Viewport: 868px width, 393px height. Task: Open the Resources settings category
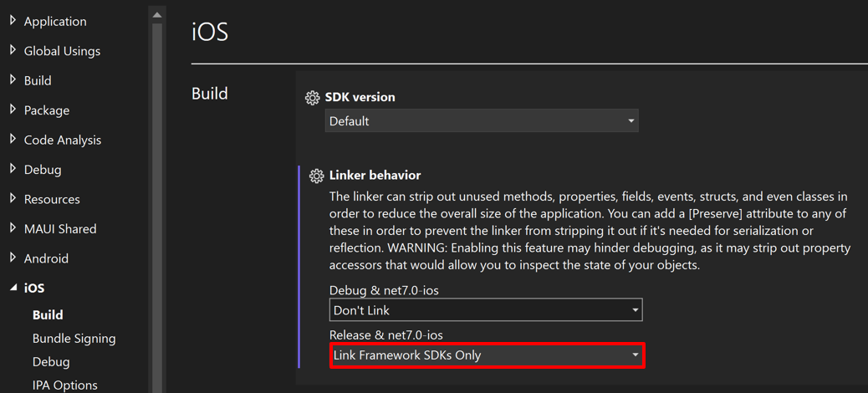52,199
